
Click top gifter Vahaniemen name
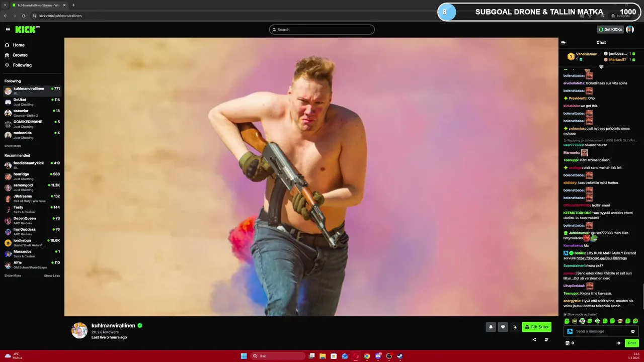tap(588, 54)
